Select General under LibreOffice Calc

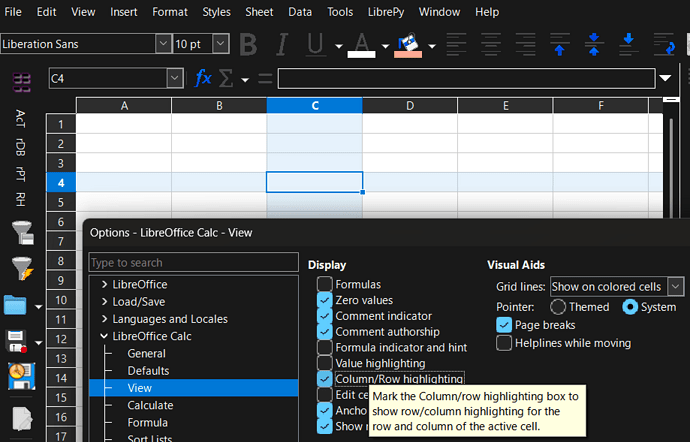click(x=147, y=354)
